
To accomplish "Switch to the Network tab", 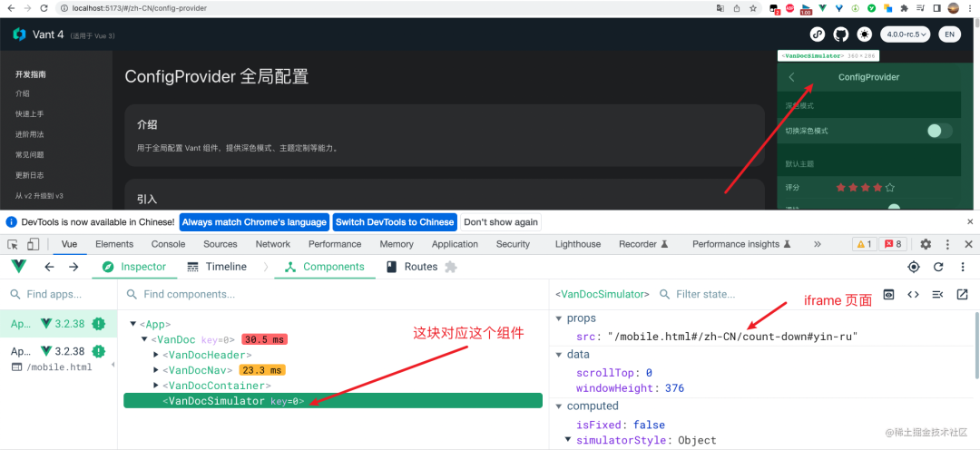I will [273, 244].
